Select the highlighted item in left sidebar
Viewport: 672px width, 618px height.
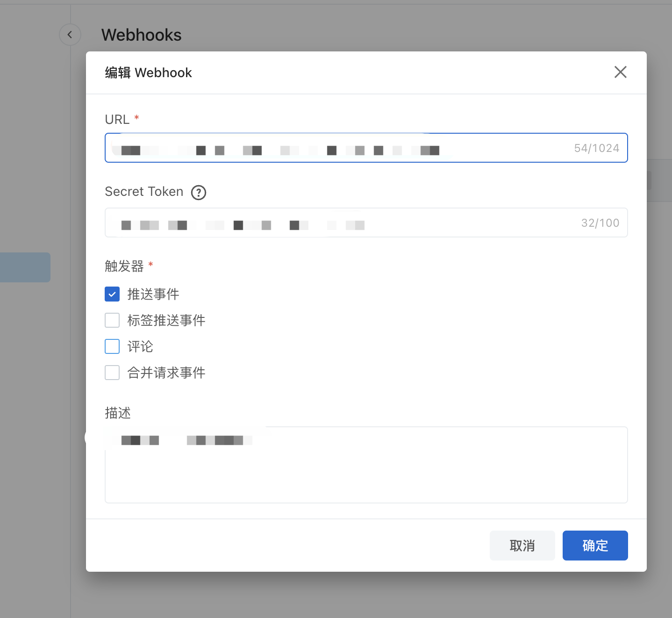click(25, 267)
